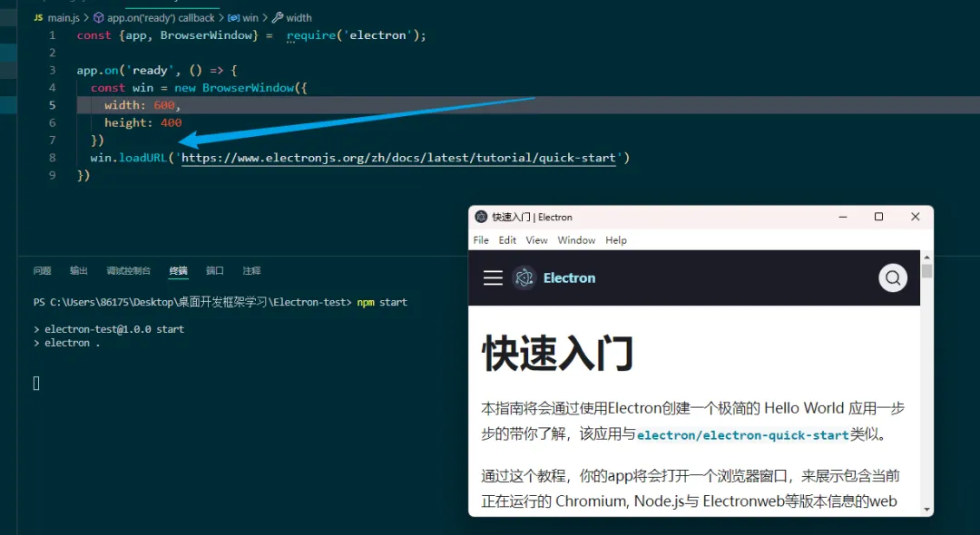Open the View menu in the Electron window

coord(536,240)
